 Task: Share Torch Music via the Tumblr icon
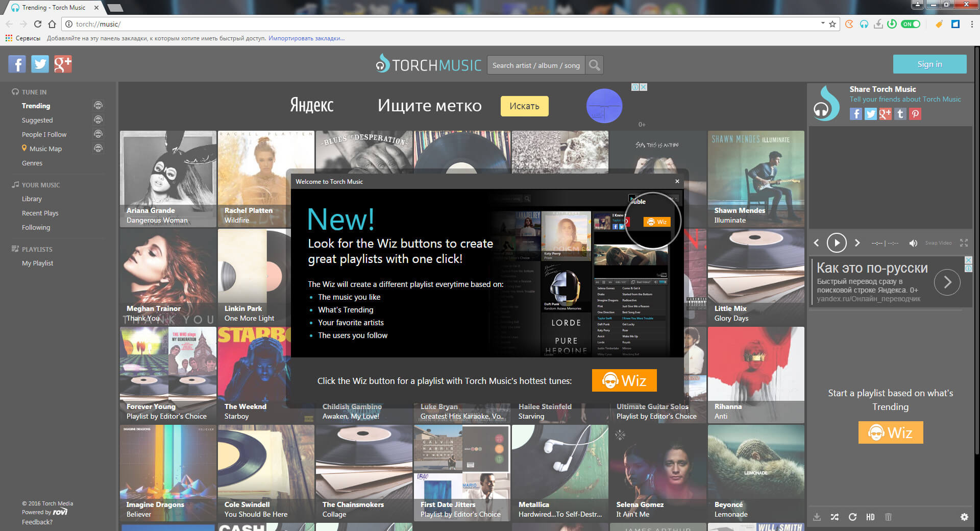(x=900, y=114)
